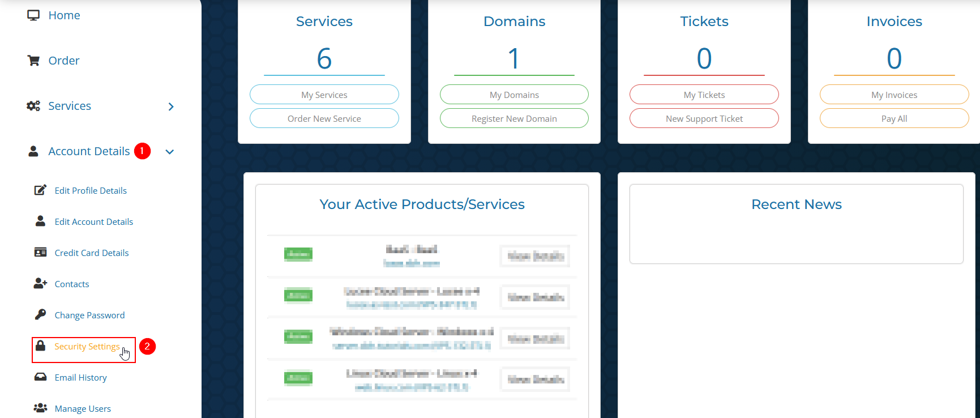This screenshot has width=980, height=418.
Task: Expand the Services submenu arrow
Action: tap(171, 106)
